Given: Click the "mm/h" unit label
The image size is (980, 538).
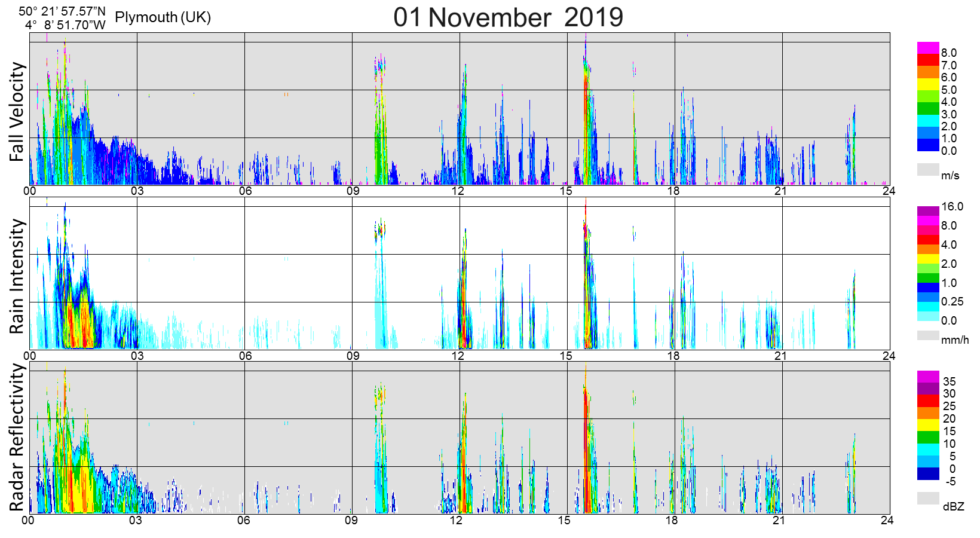Looking at the screenshot, I should tap(955, 340).
